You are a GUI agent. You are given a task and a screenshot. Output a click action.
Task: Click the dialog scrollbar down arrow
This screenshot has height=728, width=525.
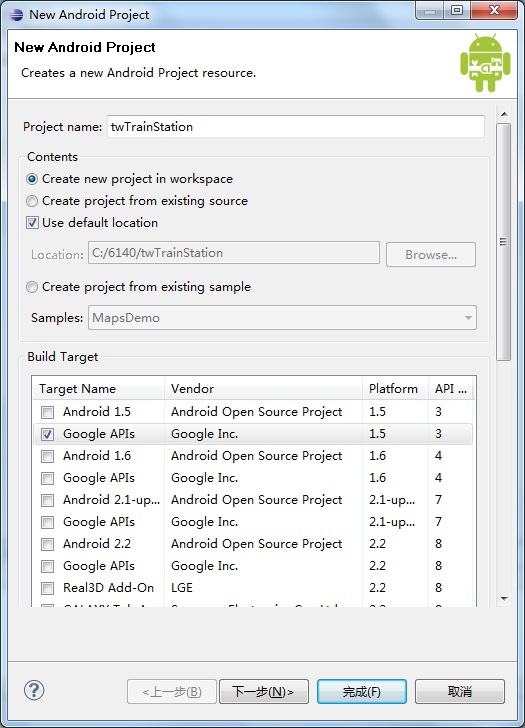504,599
